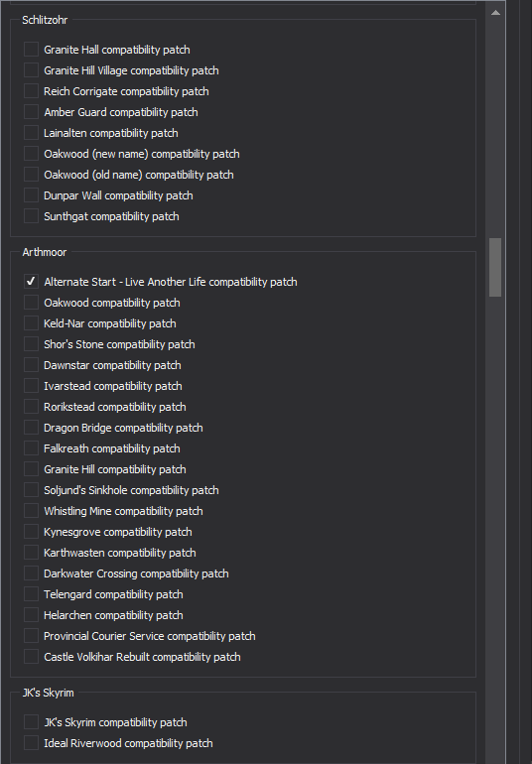Enable Soljund's Sinkhole compatibility patch
Screen dimensions: 532x764
[31, 490]
